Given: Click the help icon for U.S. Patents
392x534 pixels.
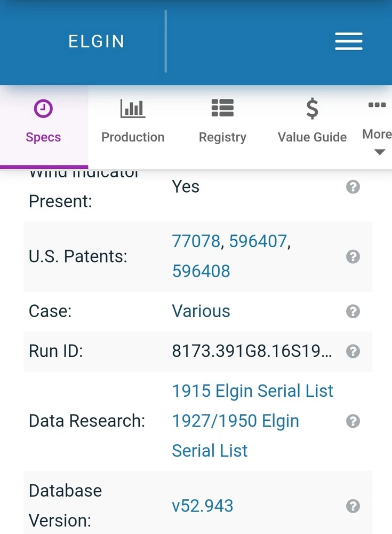Looking at the screenshot, I should 353,257.
